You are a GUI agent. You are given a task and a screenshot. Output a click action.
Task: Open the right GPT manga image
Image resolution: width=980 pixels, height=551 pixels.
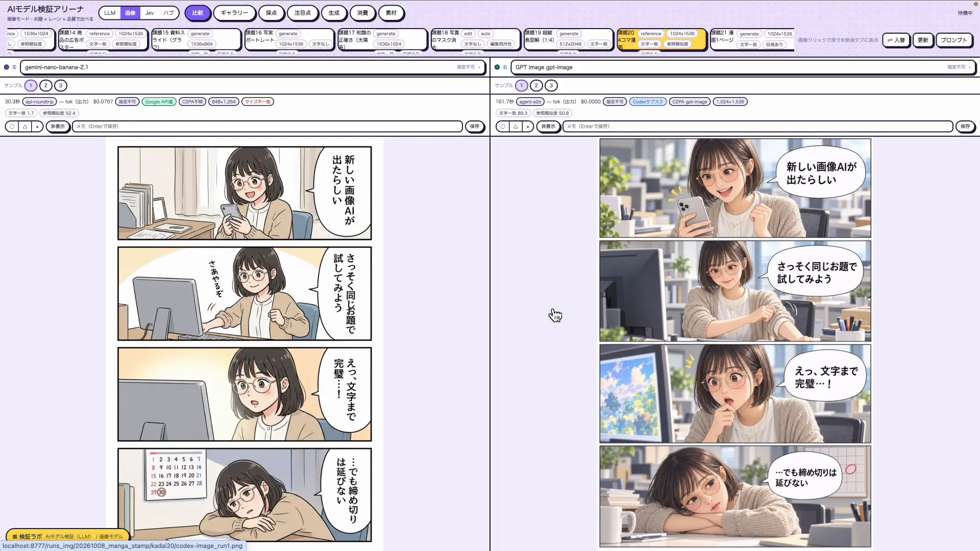pyautogui.click(x=735, y=343)
